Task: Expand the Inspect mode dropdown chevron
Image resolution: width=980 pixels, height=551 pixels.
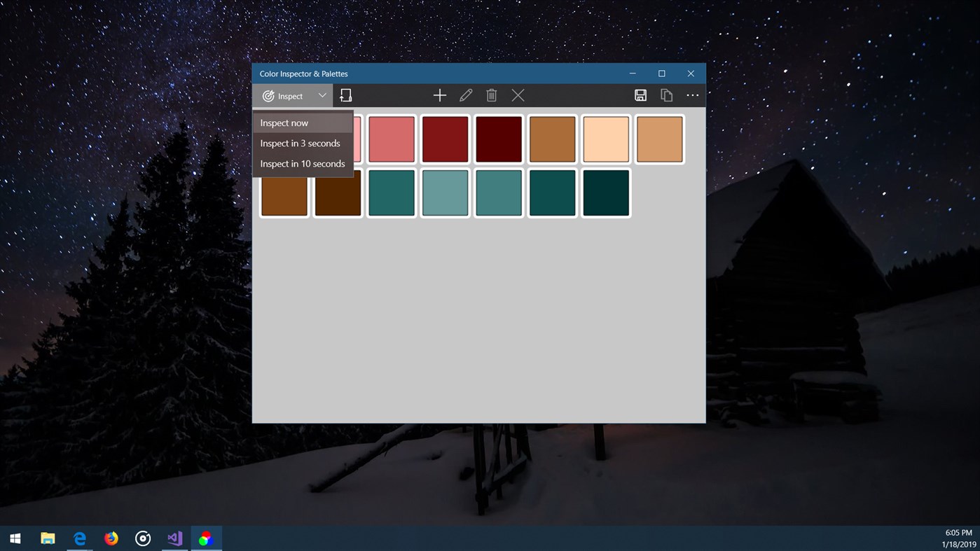Action: pos(322,95)
